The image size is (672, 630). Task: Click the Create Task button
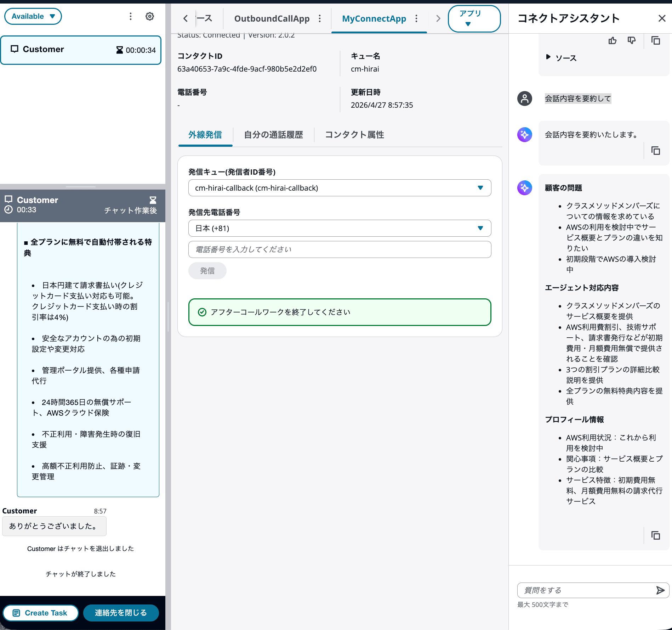(x=40, y=613)
